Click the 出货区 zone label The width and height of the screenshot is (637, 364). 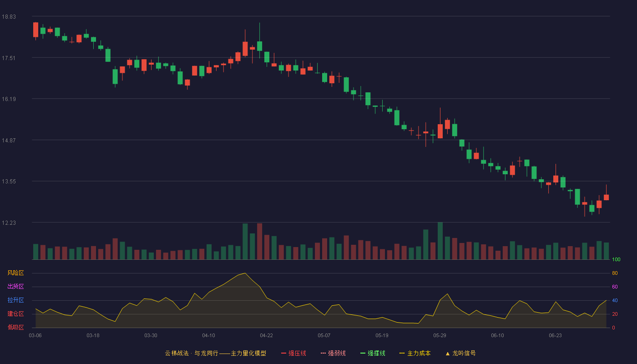coord(15,287)
